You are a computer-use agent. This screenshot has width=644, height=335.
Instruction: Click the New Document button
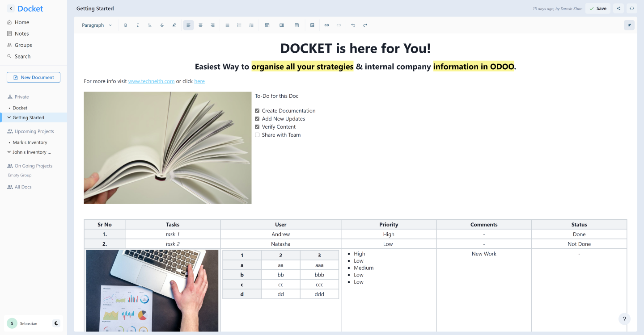[x=34, y=77]
